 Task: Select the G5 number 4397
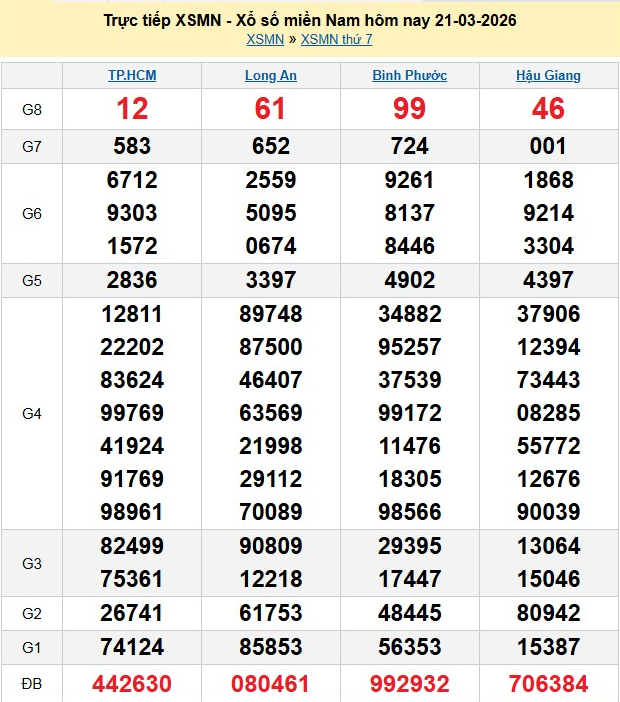pos(548,280)
